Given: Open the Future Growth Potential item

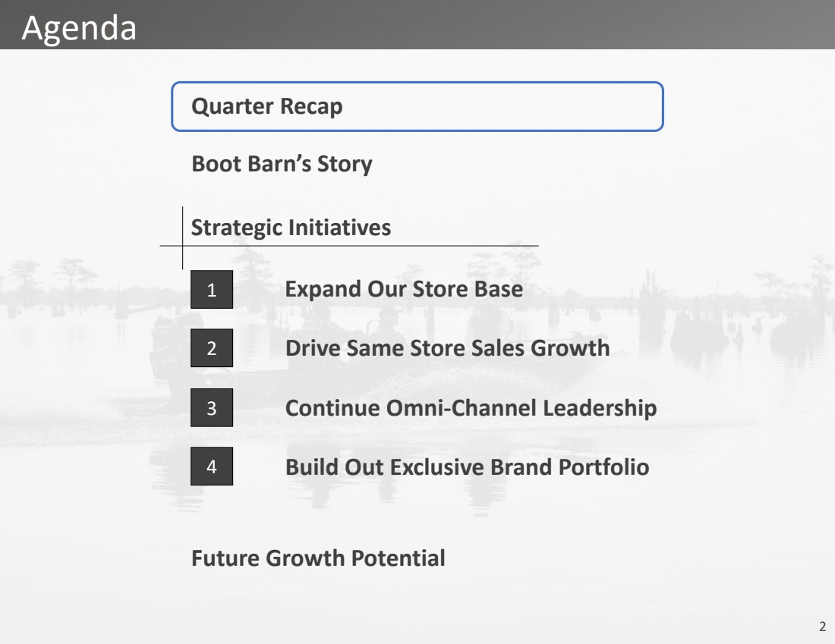Looking at the screenshot, I should click(318, 558).
